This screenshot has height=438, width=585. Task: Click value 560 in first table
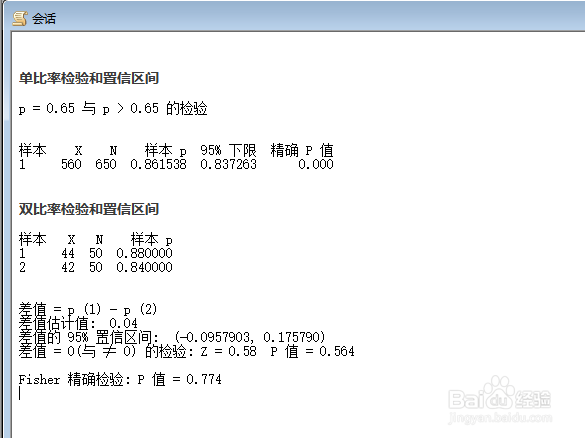71,165
